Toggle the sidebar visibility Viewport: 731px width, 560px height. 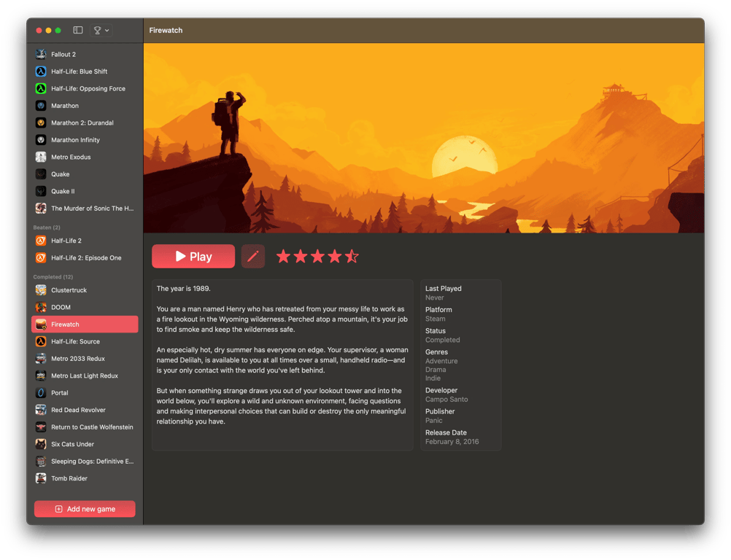point(78,31)
